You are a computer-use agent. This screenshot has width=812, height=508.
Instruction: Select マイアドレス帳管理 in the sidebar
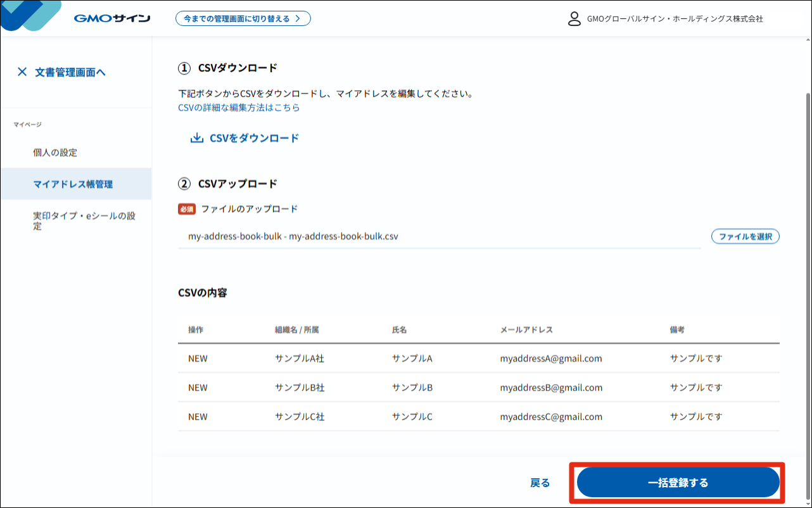(76, 184)
